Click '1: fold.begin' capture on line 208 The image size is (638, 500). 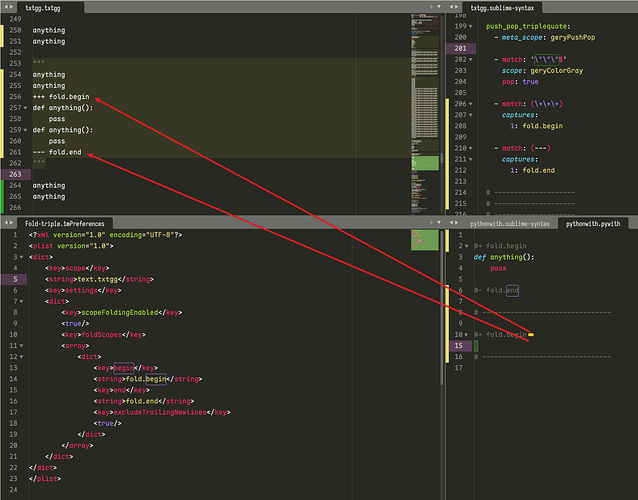coord(537,126)
